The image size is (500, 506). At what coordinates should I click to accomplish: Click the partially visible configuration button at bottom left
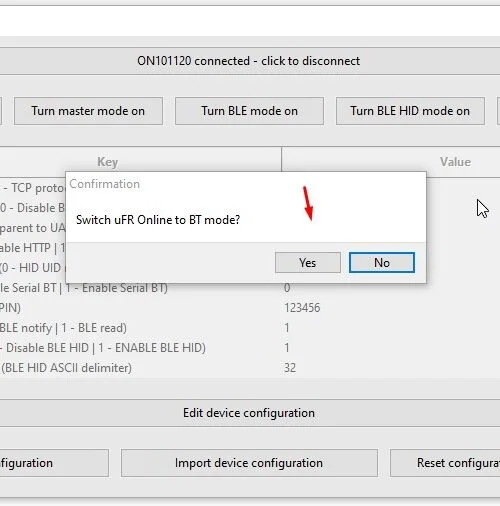click(54, 463)
